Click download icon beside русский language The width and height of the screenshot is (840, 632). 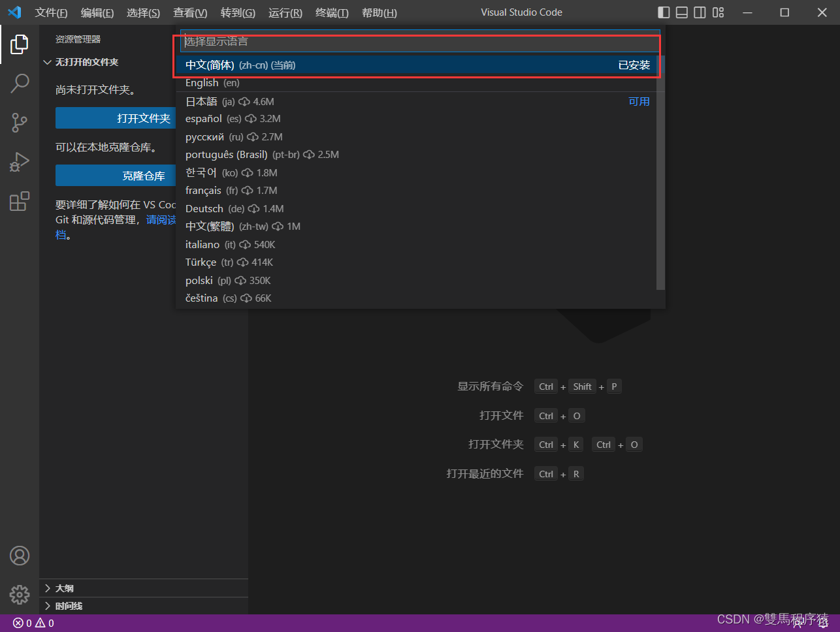click(253, 137)
